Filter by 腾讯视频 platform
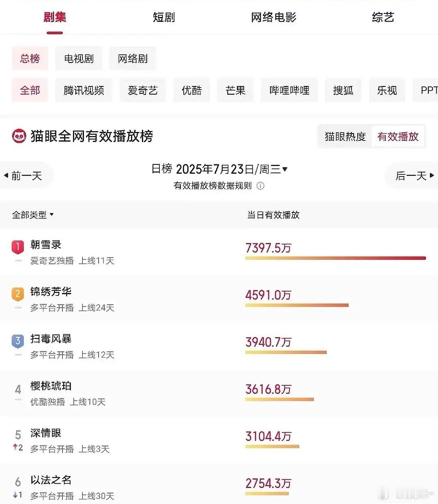Image resolution: width=438 pixels, height=504 pixels. (x=84, y=90)
